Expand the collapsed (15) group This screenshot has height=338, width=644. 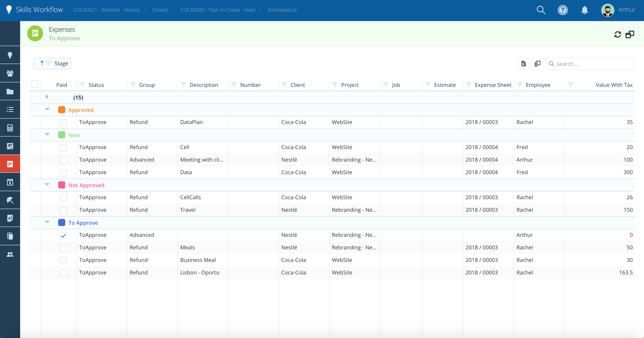[47, 97]
